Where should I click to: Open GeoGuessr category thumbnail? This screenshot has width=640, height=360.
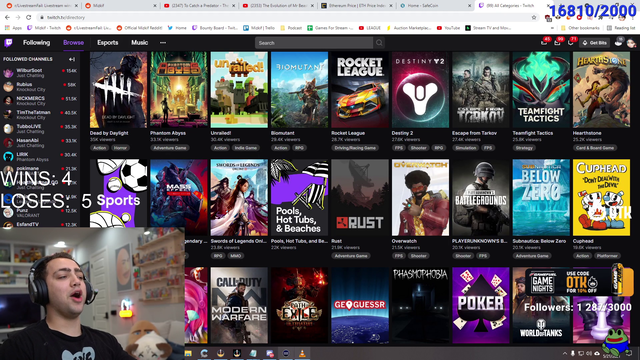coord(360,305)
